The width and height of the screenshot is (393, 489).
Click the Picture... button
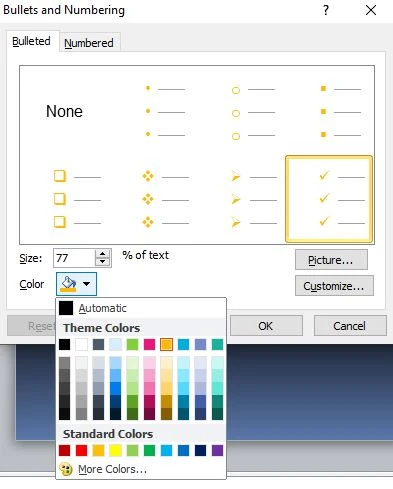point(331,260)
